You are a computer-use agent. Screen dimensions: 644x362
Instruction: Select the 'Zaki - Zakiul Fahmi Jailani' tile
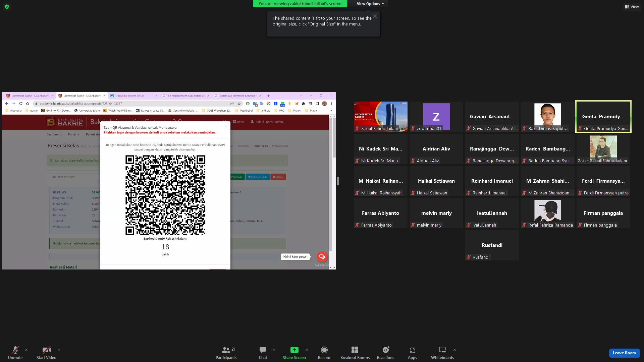point(603,149)
